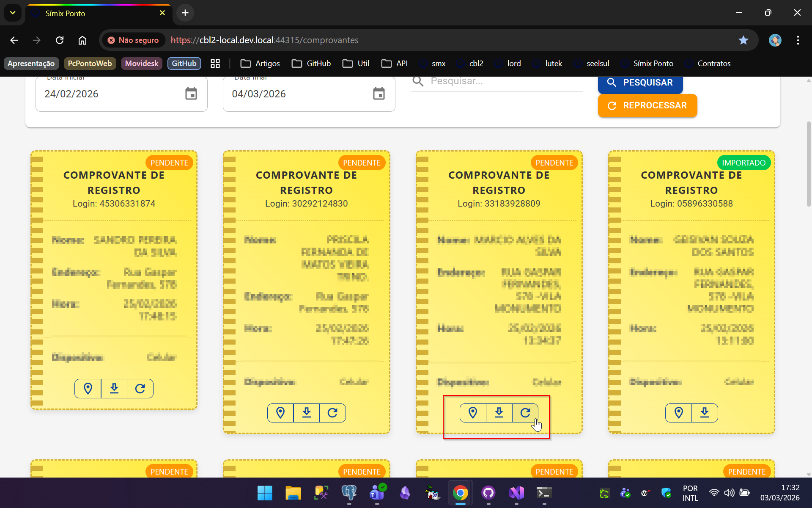The width and height of the screenshot is (812, 508).
Task: Open the seelsul bookmark
Action: [x=591, y=63]
